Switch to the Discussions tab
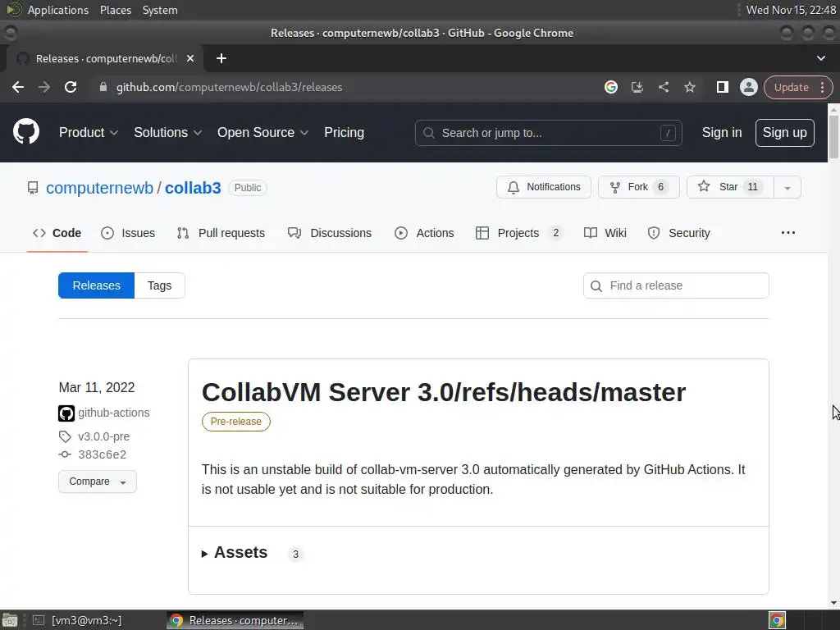The image size is (840, 630). 330,233
